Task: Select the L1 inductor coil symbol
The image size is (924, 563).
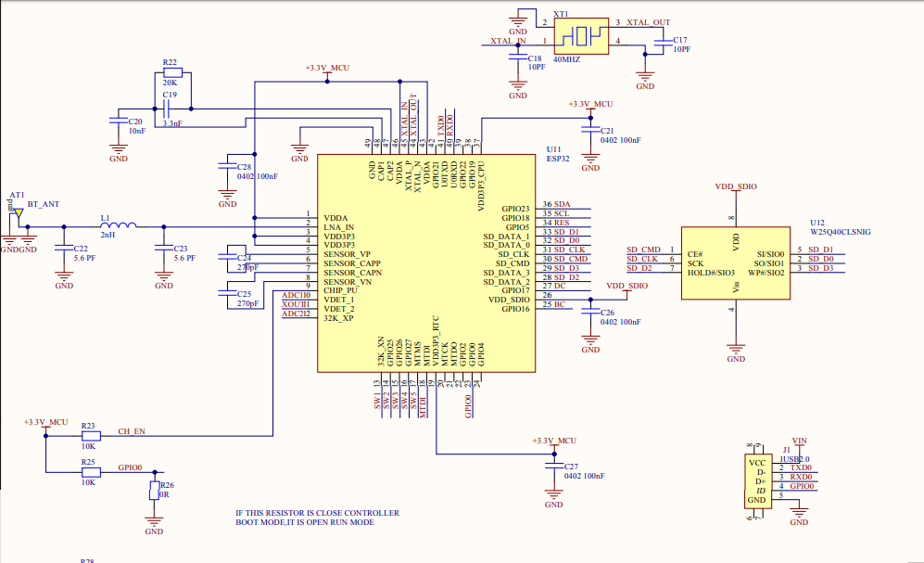Action: coord(119,225)
